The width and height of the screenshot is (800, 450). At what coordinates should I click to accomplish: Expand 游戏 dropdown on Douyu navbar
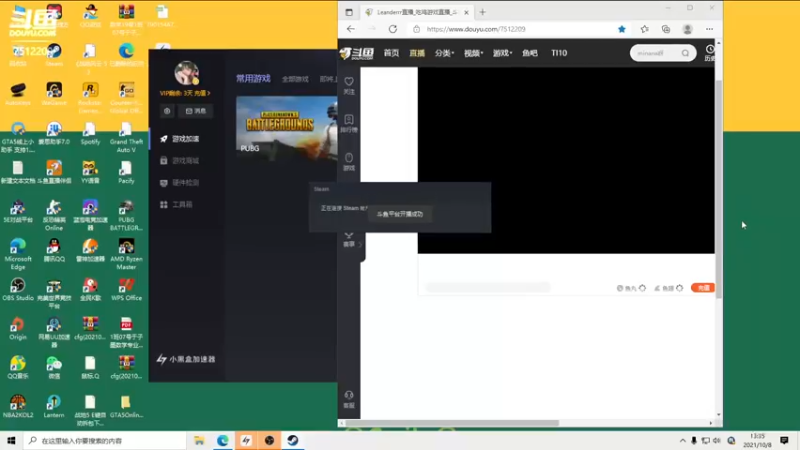pyautogui.click(x=502, y=53)
